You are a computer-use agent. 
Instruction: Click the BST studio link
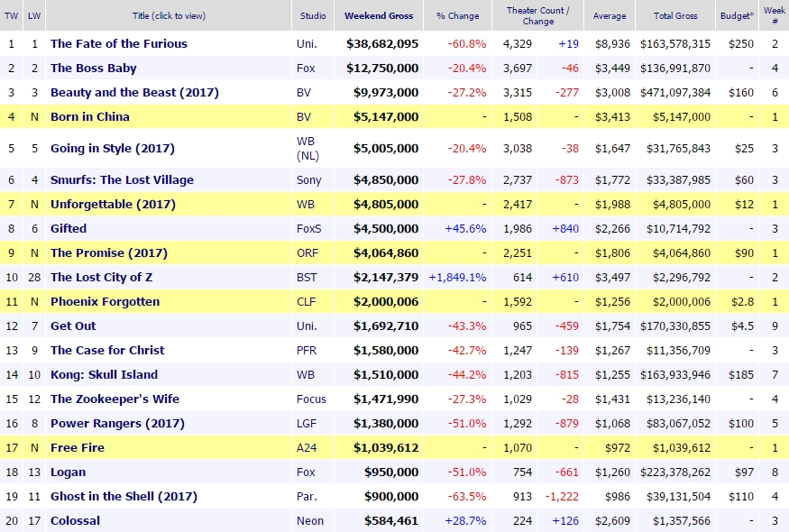pos(307,278)
